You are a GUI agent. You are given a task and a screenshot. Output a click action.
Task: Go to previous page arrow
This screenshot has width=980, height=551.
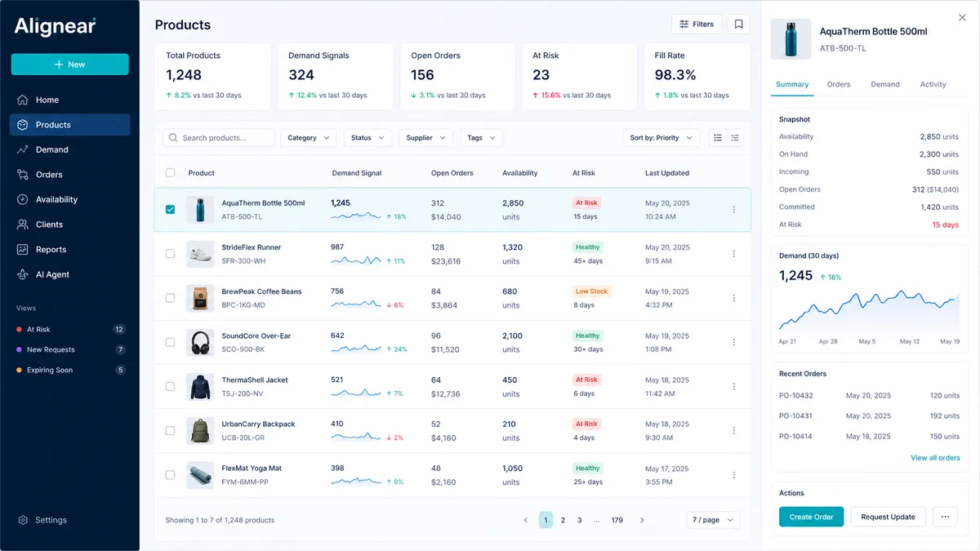coord(525,520)
